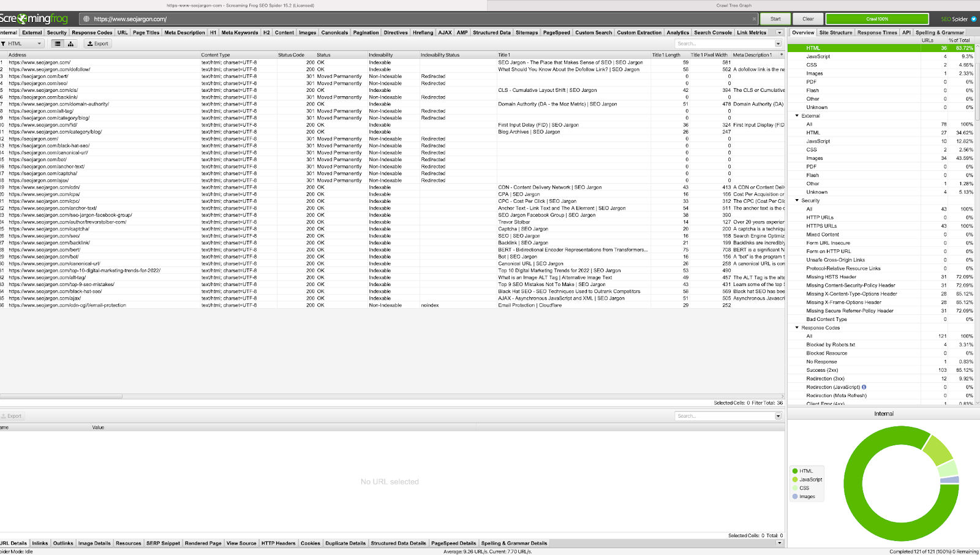Open the SERP Snippet bottom tab
Viewport: 980px width, 555px height.
tap(163, 543)
